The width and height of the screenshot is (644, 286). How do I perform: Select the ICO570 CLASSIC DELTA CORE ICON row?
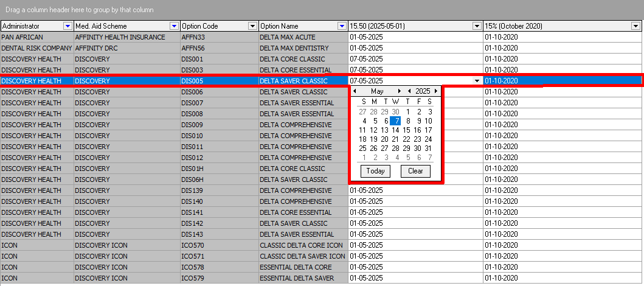(321, 245)
